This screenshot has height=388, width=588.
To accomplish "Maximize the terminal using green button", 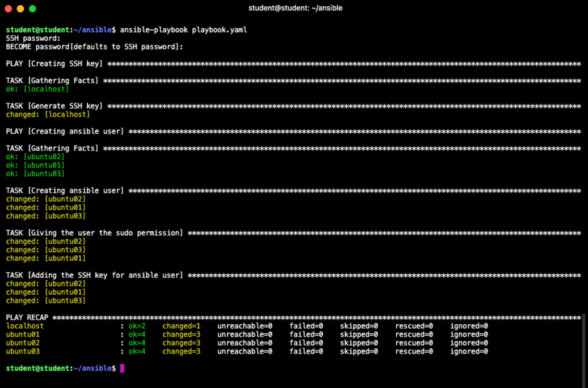I will [x=32, y=9].
